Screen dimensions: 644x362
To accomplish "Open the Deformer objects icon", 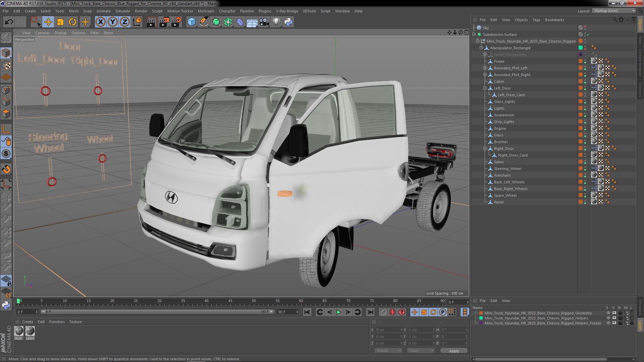I will tap(240, 22).
